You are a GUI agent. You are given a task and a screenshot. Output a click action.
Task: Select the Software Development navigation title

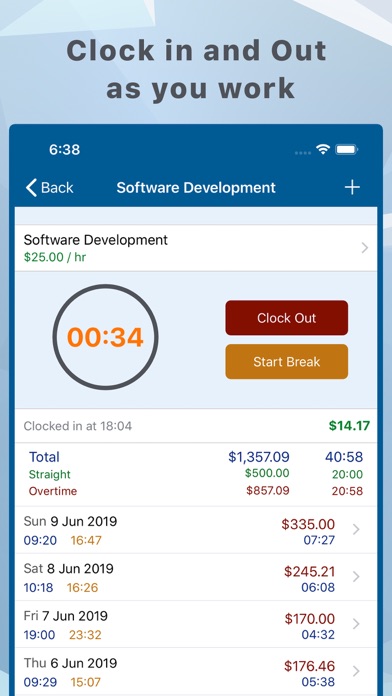point(196,187)
